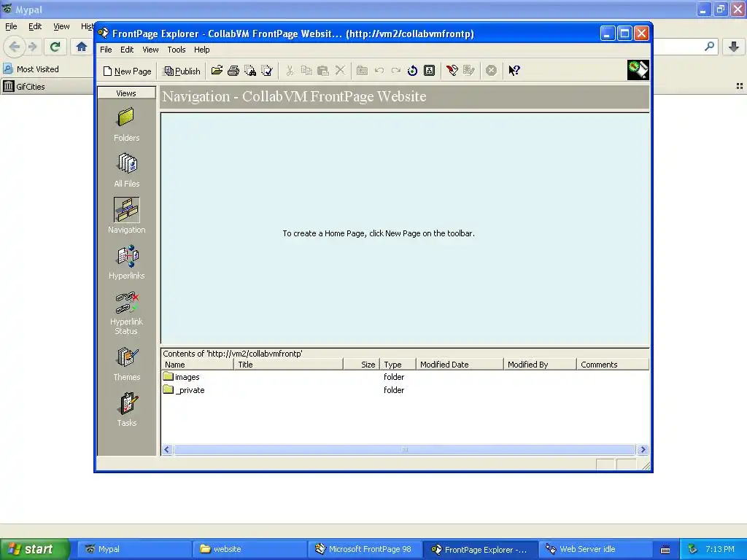Sort by the Comments column header

click(613, 365)
